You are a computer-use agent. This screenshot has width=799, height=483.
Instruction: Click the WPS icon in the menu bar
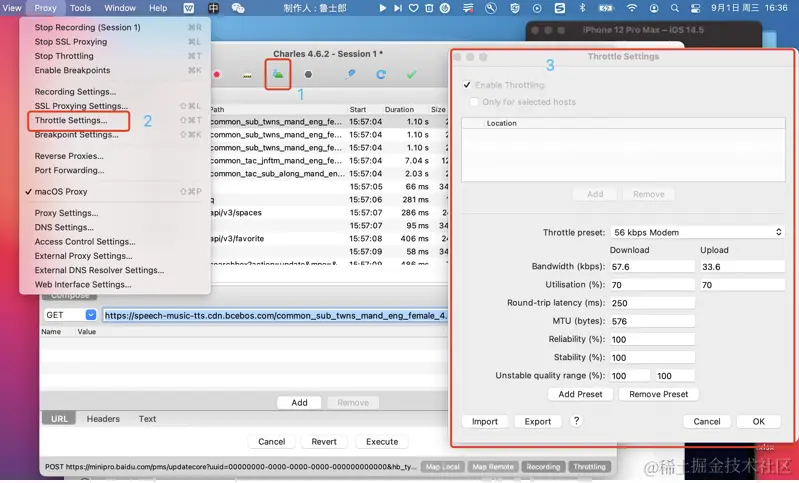pos(189,8)
